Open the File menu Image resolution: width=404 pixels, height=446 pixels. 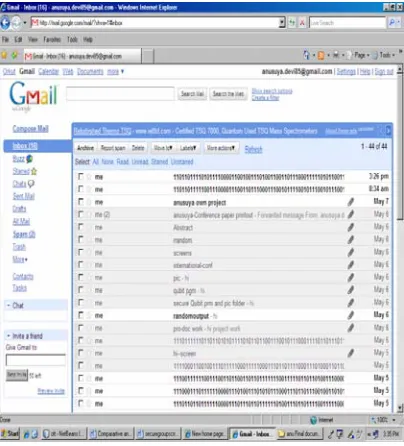click(x=5, y=40)
